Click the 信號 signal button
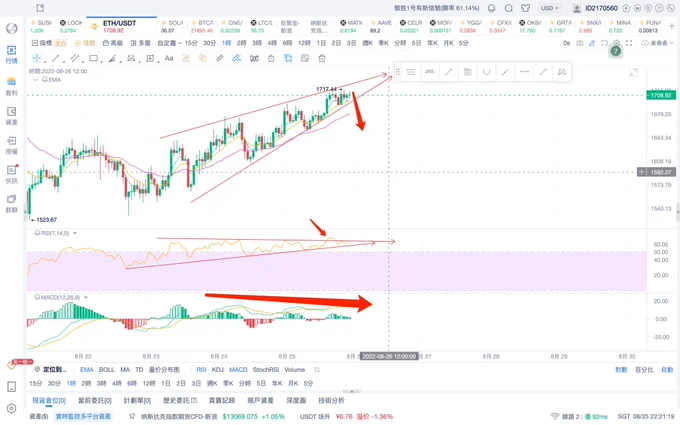The width and height of the screenshot is (680, 425). coord(85,43)
